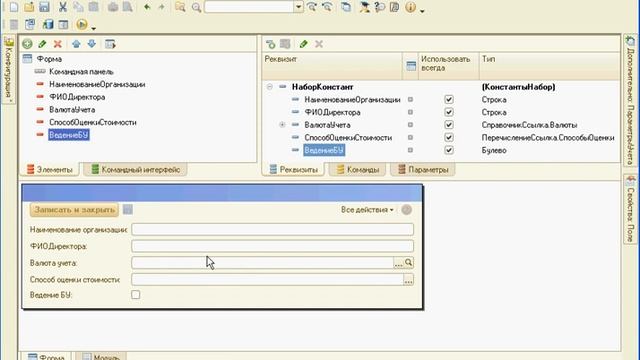Edit the attribute with the green pencil icon
This screenshot has height=360, width=640.
click(303, 44)
